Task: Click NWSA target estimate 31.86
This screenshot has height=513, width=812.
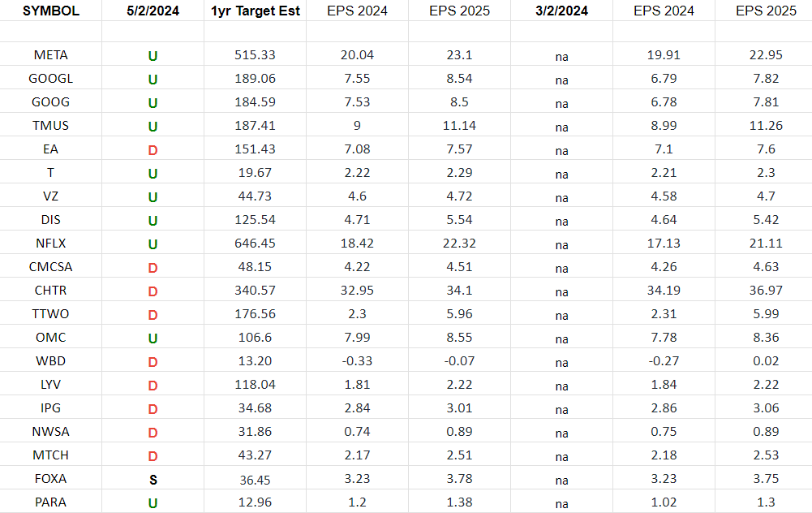Action: (255, 432)
